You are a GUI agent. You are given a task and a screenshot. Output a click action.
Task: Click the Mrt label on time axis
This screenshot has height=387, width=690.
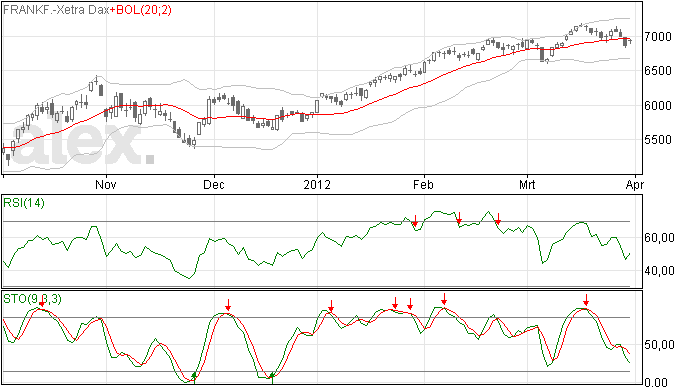click(x=527, y=184)
